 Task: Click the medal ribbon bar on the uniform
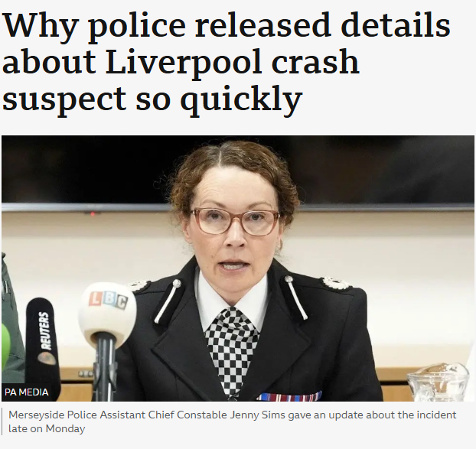pos(289,396)
